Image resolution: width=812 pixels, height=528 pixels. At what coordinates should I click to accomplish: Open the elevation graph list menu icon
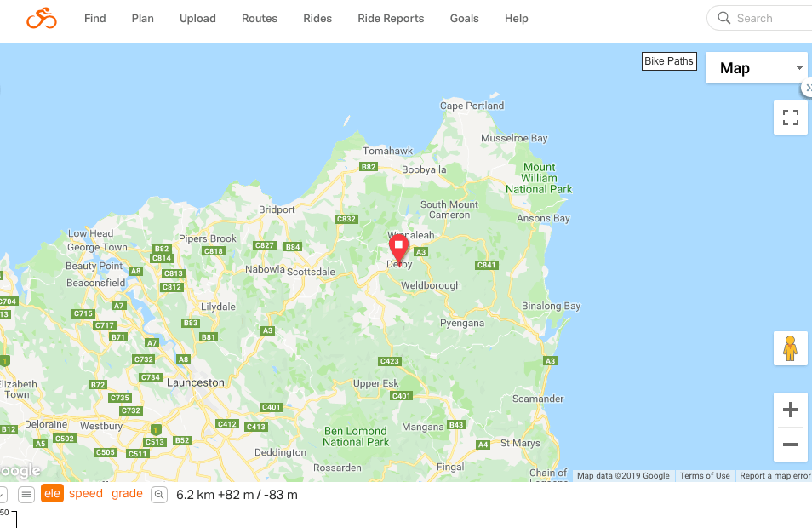26,495
